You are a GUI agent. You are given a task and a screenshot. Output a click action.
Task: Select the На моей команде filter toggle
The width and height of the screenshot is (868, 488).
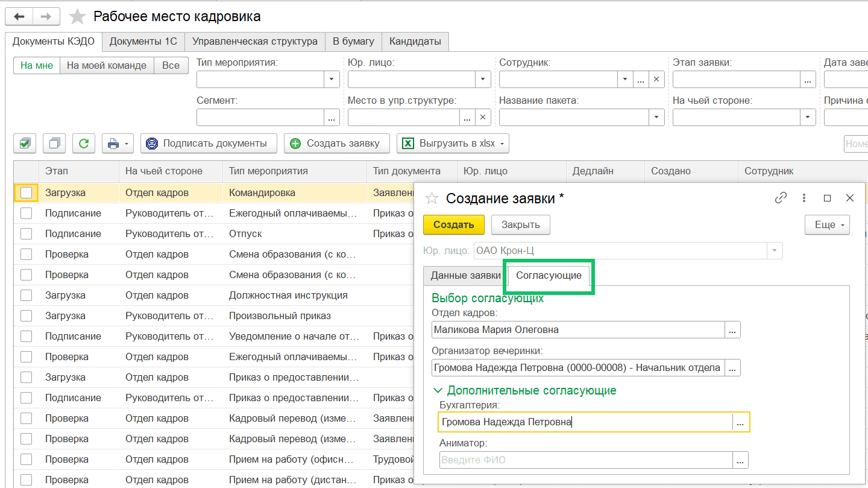(x=107, y=65)
